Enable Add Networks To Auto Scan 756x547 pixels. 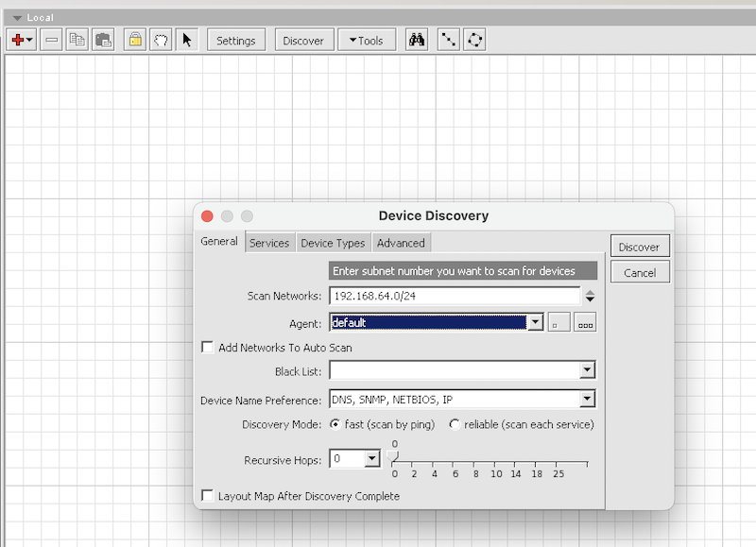(x=206, y=347)
